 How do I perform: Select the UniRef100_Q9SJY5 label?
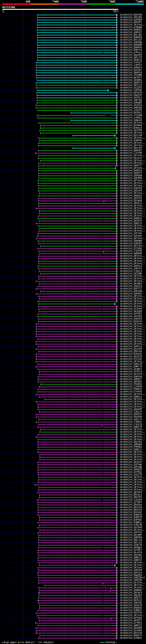pos(131,58)
